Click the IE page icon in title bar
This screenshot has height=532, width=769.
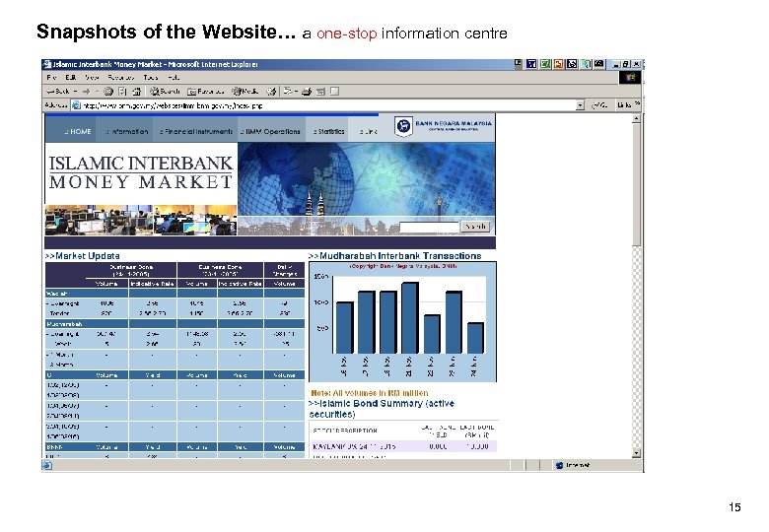(47, 64)
